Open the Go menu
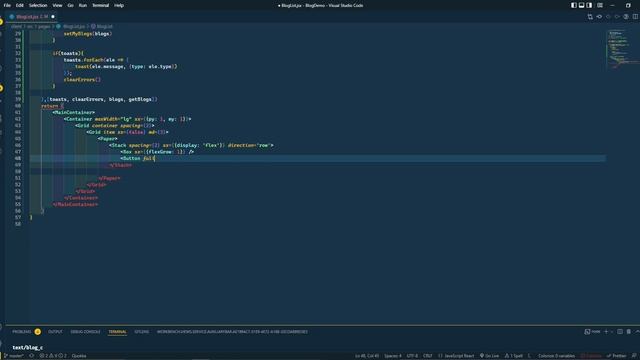The height and width of the screenshot is (360, 640). coord(70,5)
